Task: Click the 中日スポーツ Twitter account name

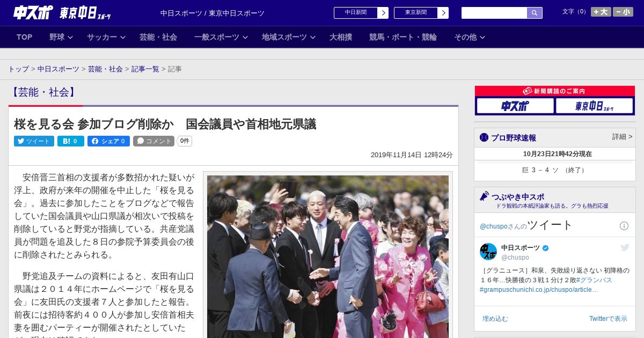Action: pyautogui.click(x=521, y=248)
